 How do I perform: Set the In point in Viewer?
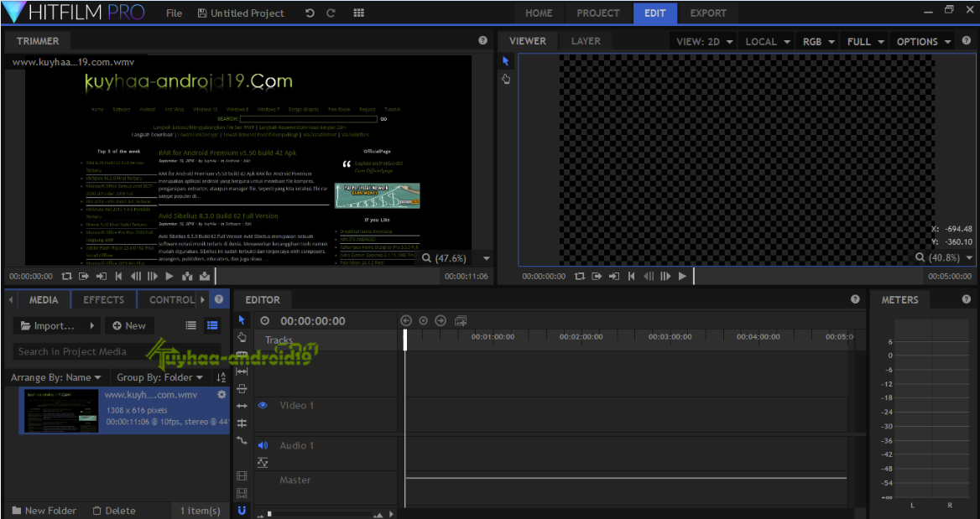(597, 276)
